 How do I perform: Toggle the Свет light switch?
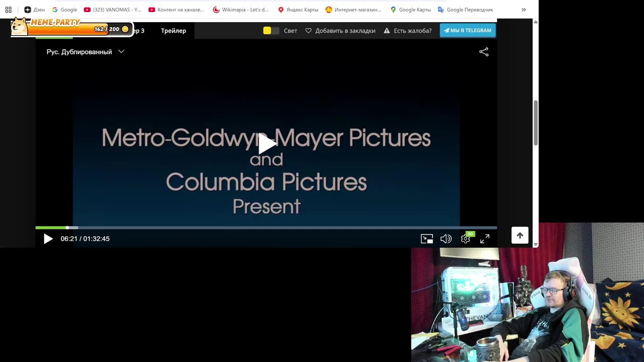tap(271, 31)
